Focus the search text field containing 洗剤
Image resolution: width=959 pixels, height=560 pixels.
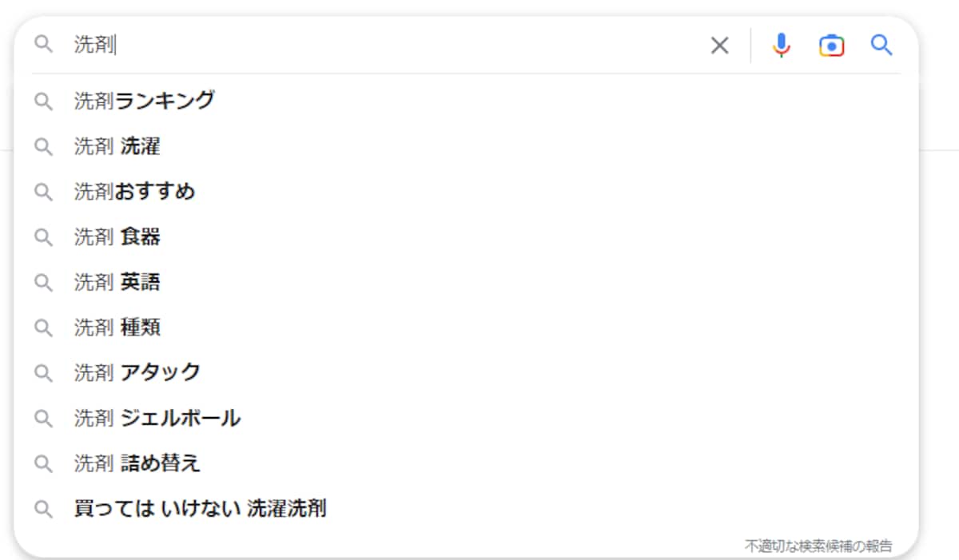tap(385, 46)
